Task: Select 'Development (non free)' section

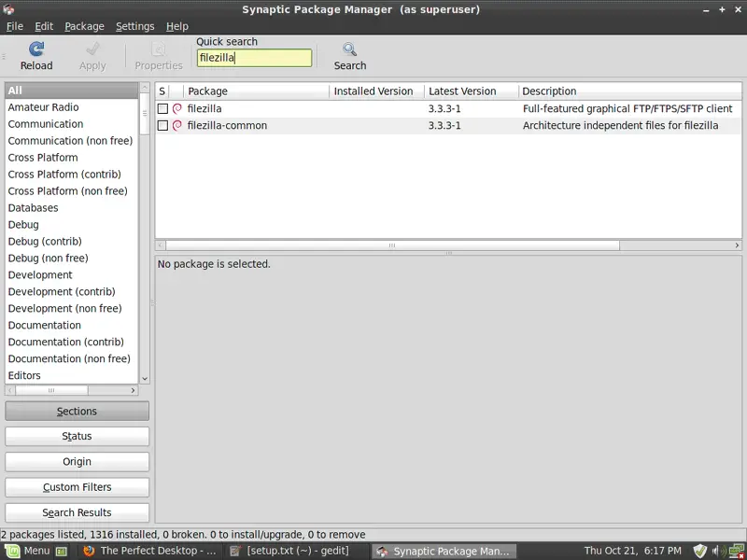Action: coord(72,309)
